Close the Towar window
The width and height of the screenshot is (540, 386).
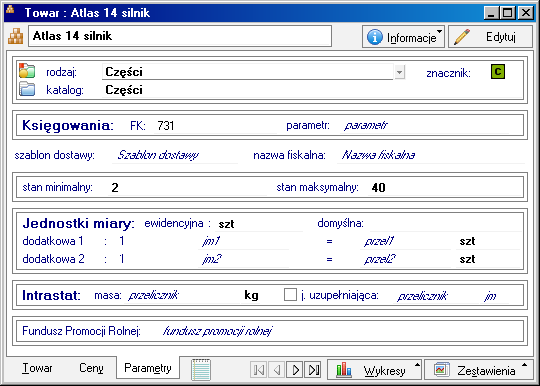point(526,13)
